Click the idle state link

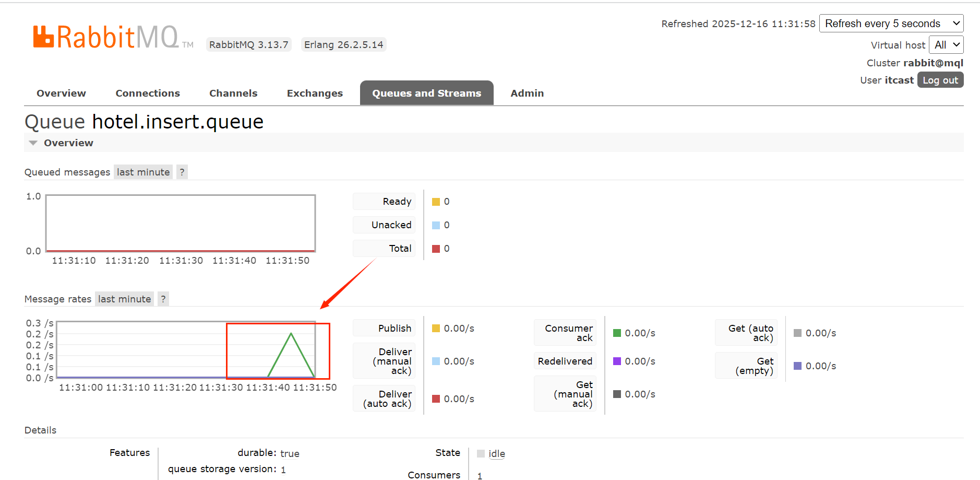tap(497, 454)
